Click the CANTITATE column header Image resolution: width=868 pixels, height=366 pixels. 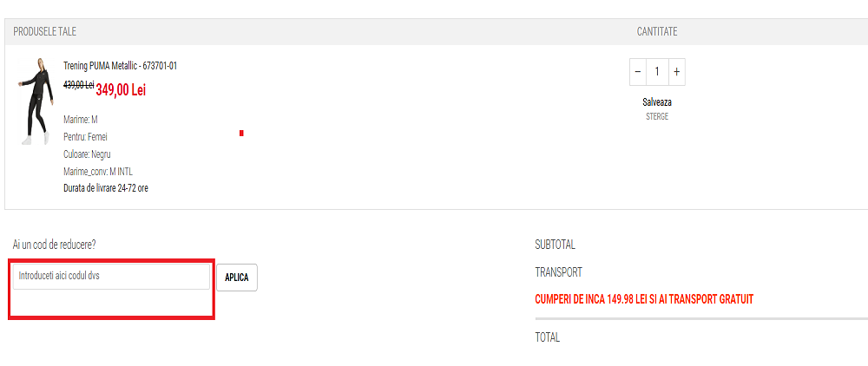[x=657, y=31]
